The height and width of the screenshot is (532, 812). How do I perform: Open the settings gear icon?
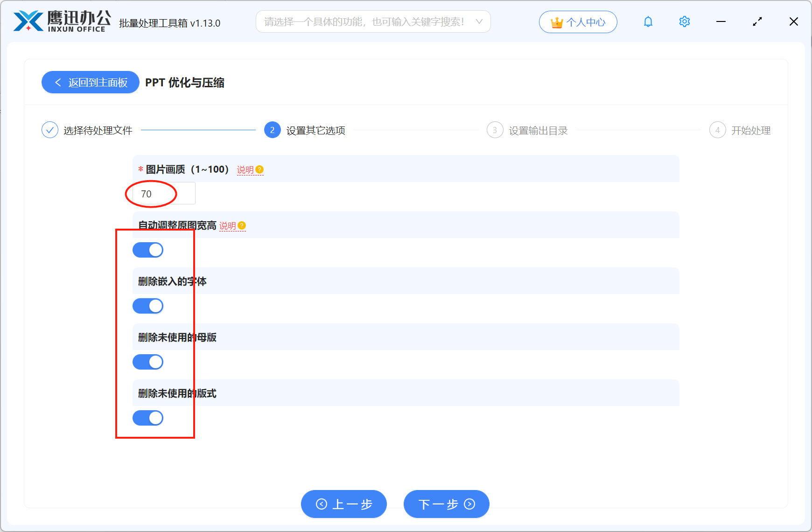pos(684,21)
